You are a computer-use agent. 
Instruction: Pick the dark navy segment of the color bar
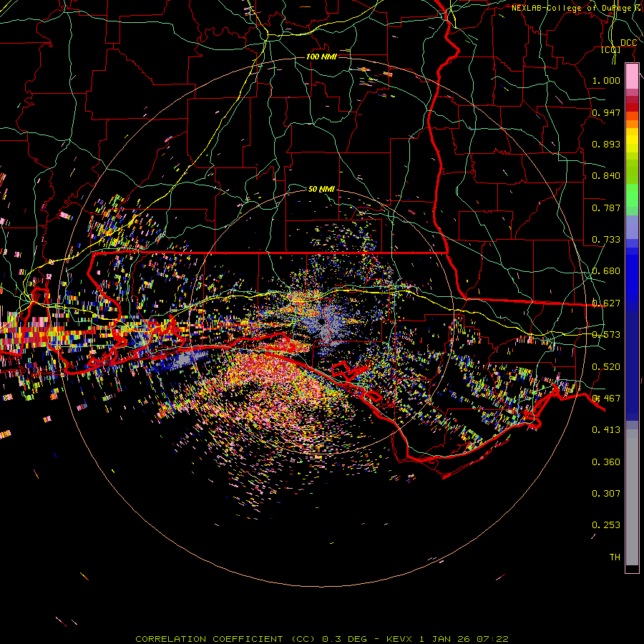(x=632, y=361)
